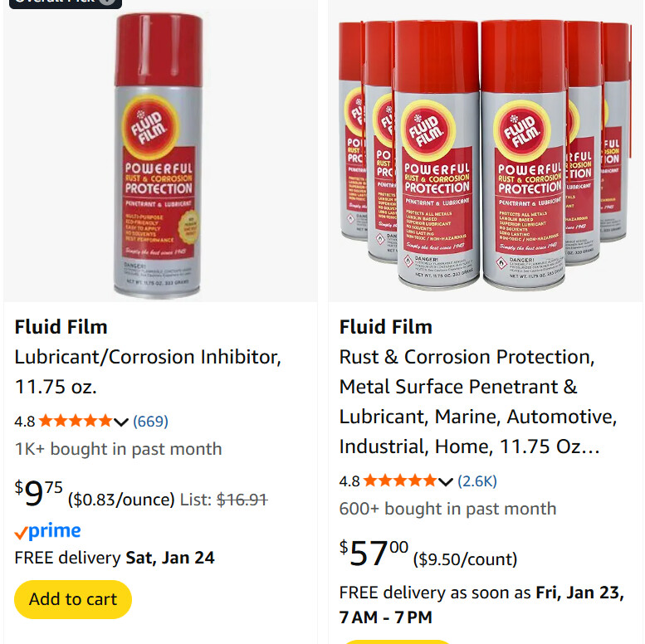645x644 pixels.
Task: Click the $57.00 price
Action: pyautogui.click(x=374, y=554)
